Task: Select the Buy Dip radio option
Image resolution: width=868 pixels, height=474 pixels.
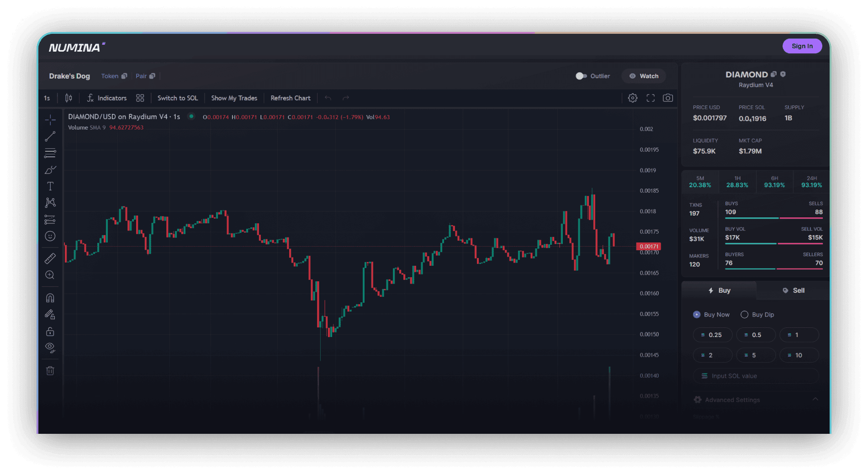Action: coord(744,315)
